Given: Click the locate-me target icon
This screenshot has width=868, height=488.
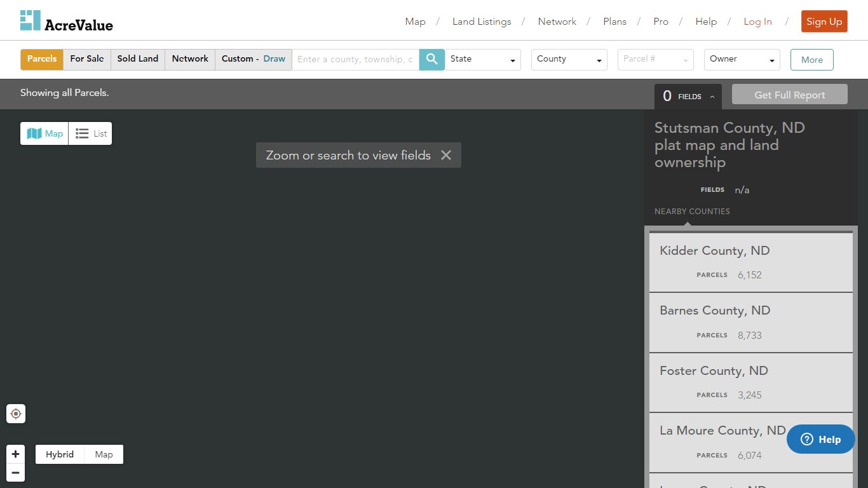Looking at the screenshot, I should click(16, 414).
